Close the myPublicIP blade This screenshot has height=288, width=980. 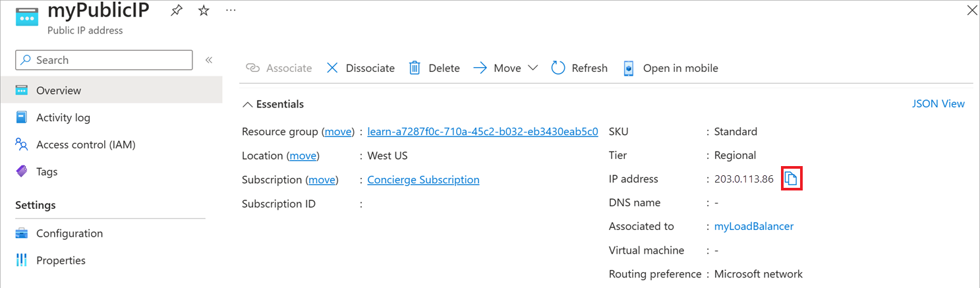971,10
